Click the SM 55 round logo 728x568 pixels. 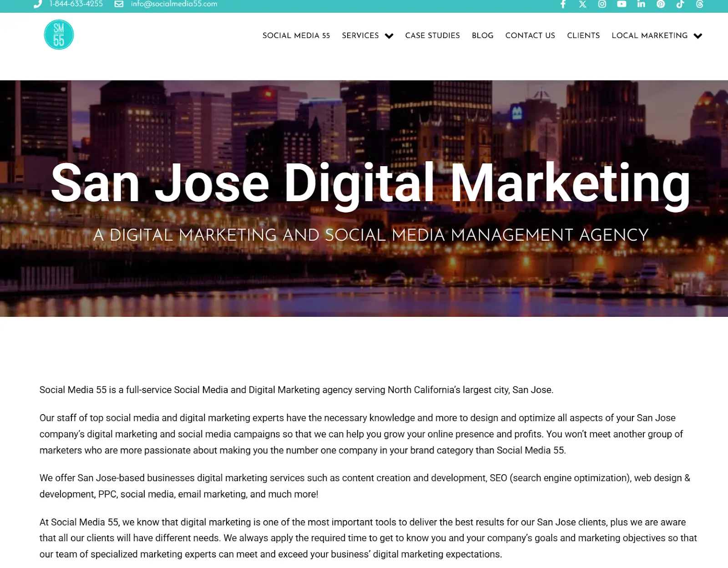click(x=59, y=35)
